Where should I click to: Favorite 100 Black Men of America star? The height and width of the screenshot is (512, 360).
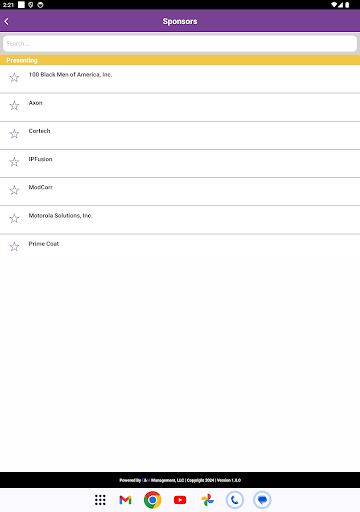pos(14,78)
